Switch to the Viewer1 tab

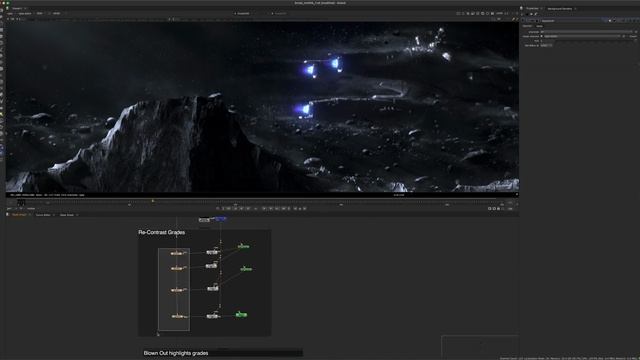[x=18, y=8]
